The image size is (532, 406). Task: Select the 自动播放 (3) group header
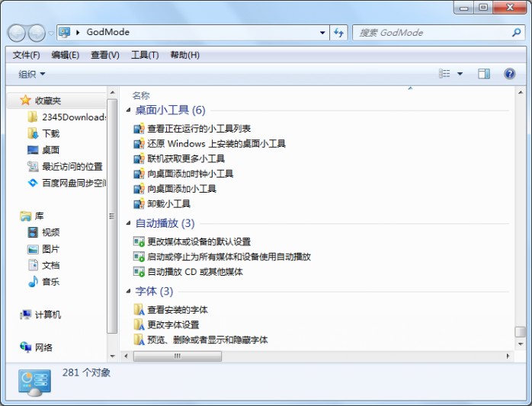(165, 223)
